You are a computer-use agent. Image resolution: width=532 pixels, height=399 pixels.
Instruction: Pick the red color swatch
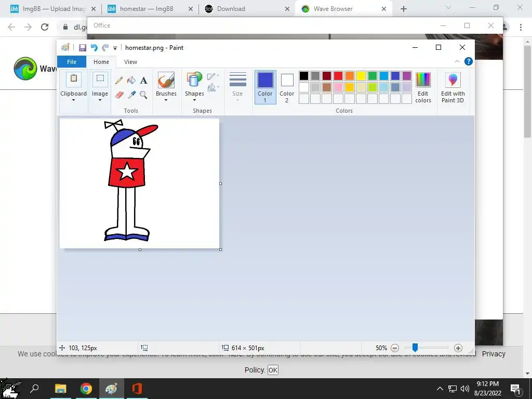[338, 76]
